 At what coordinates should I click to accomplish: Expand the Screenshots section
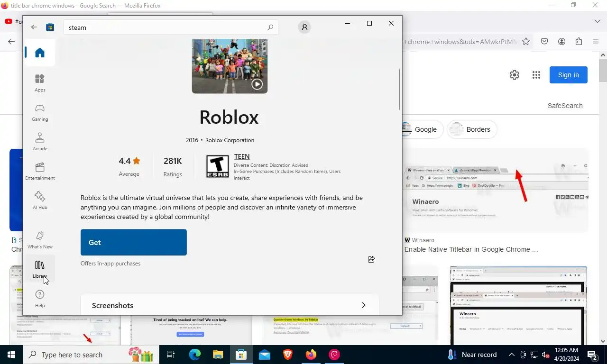(x=230, y=305)
